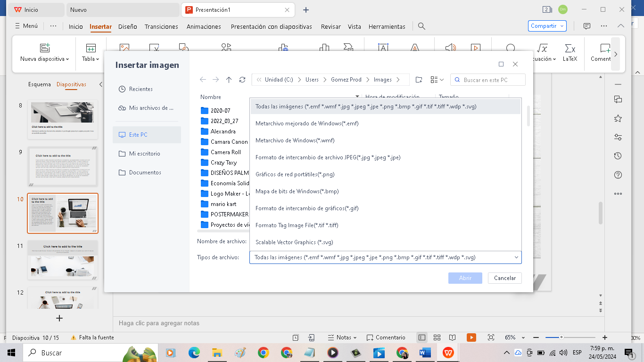Collapse the slide panel with the chevron
Image resolution: width=644 pixels, height=362 pixels.
(x=100, y=84)
